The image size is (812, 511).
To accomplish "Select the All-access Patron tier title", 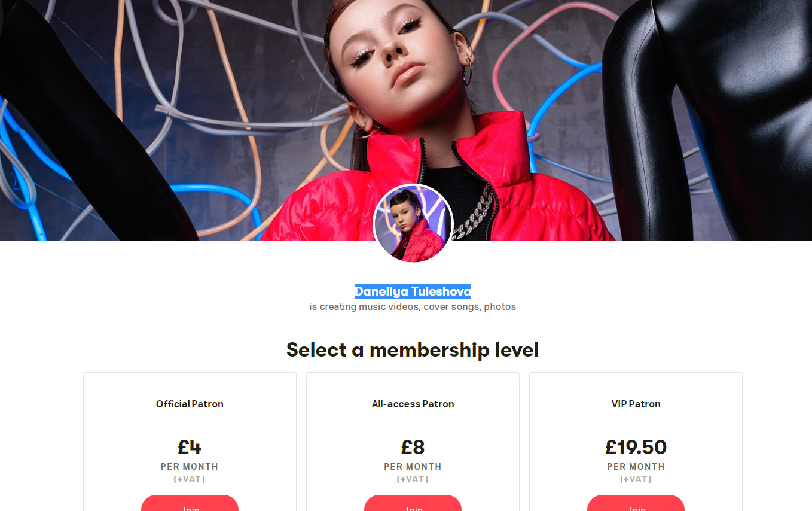I will (413, 404).
